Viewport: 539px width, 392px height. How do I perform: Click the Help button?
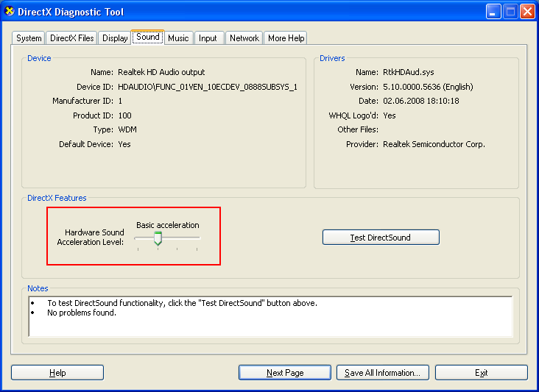(57, 372)
